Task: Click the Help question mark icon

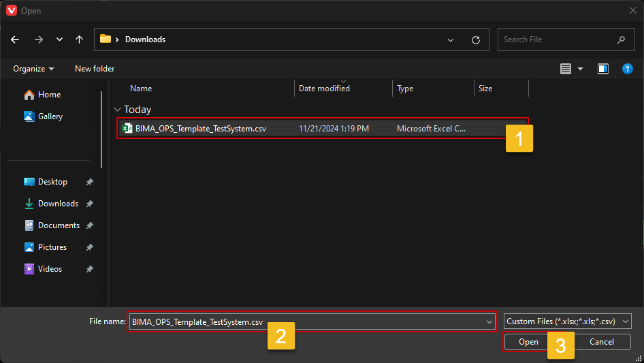Action: tap(628, 69)
